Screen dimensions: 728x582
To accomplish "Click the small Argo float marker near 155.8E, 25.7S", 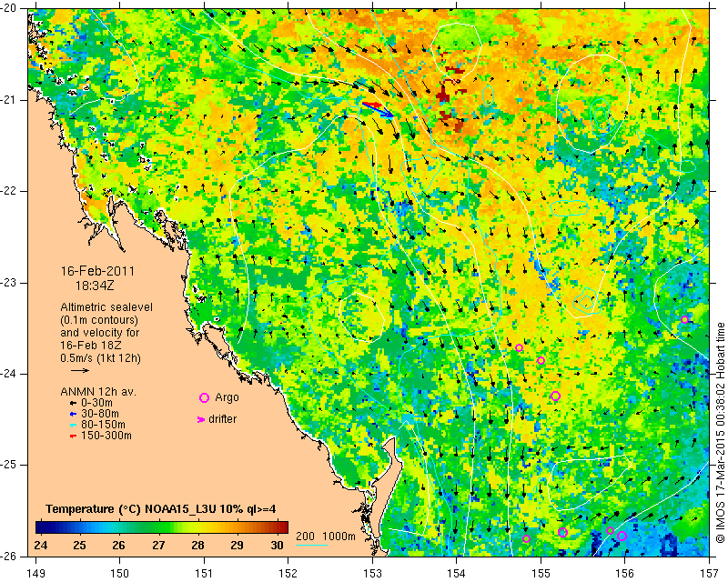I will 610,531.
